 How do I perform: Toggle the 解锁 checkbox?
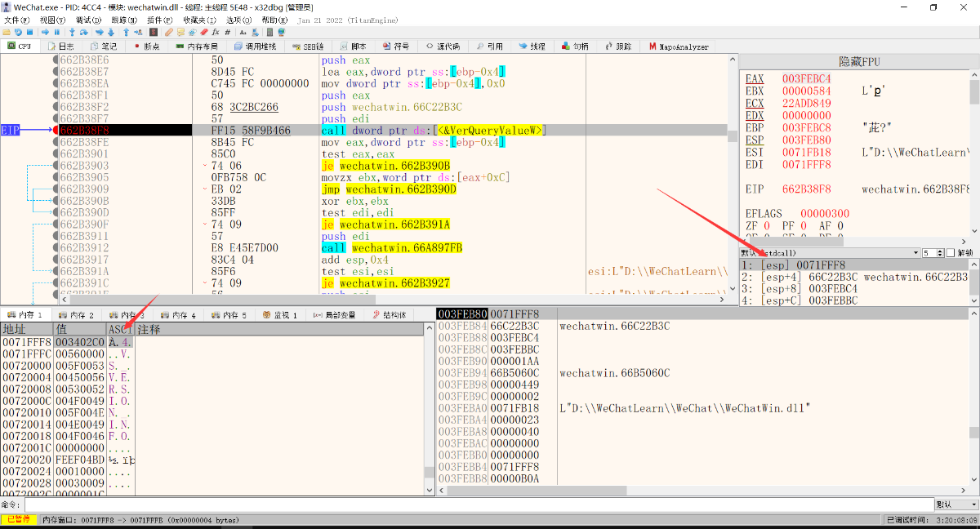click(x=951, y=253)
